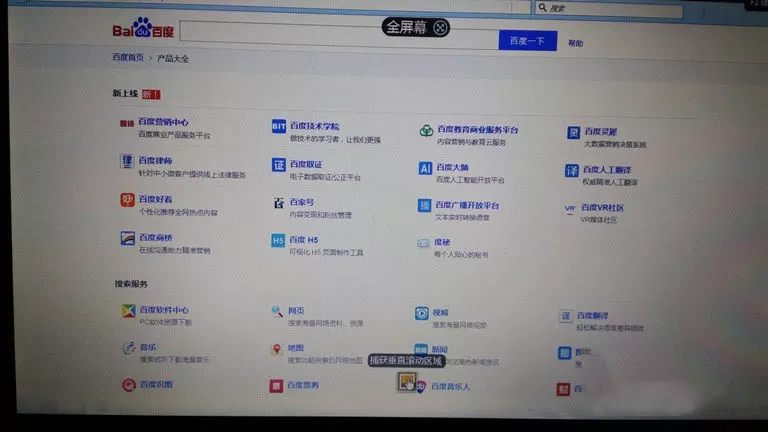Open the 视频 play icon
Screen dimensions: 768x432
pyautogui.click(x=422, y=313)
